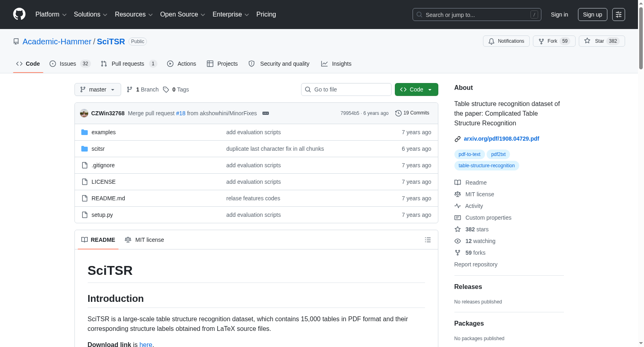Click 'relase features codes' commit message
Image resolution: width=644 pixels, height=347 pixels.
point(253,198)
